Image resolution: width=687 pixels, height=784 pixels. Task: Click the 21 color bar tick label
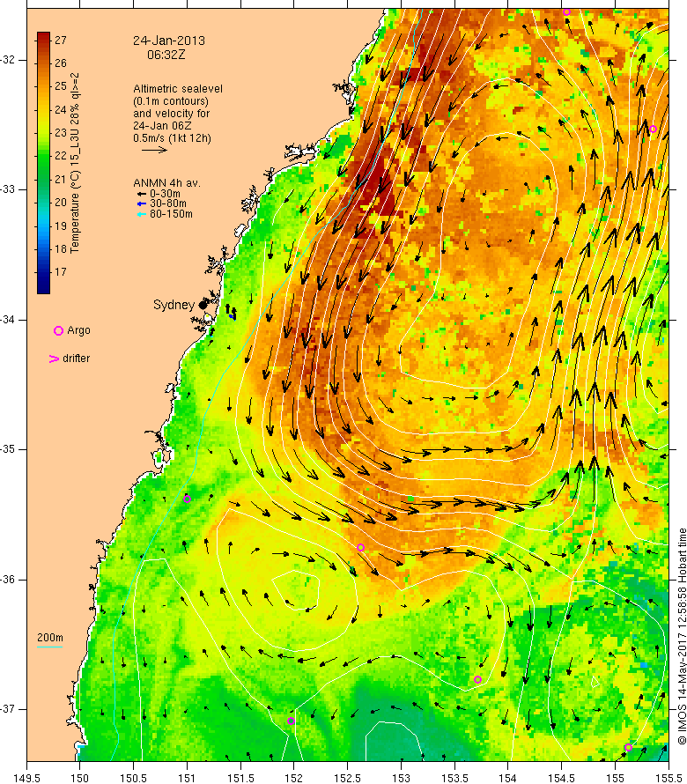click(x=61, y=179)
